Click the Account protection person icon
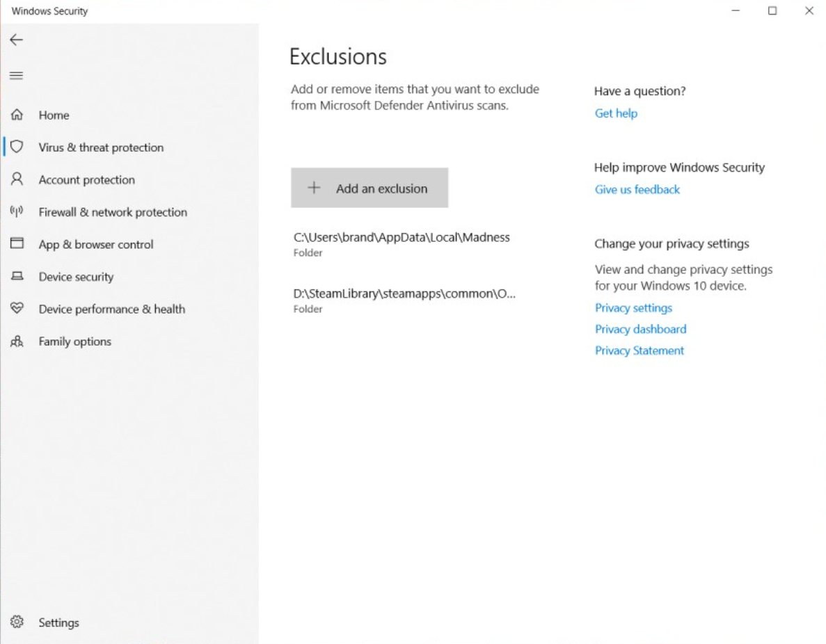Screen dimensions: 826x644 (x=17, y=179)
